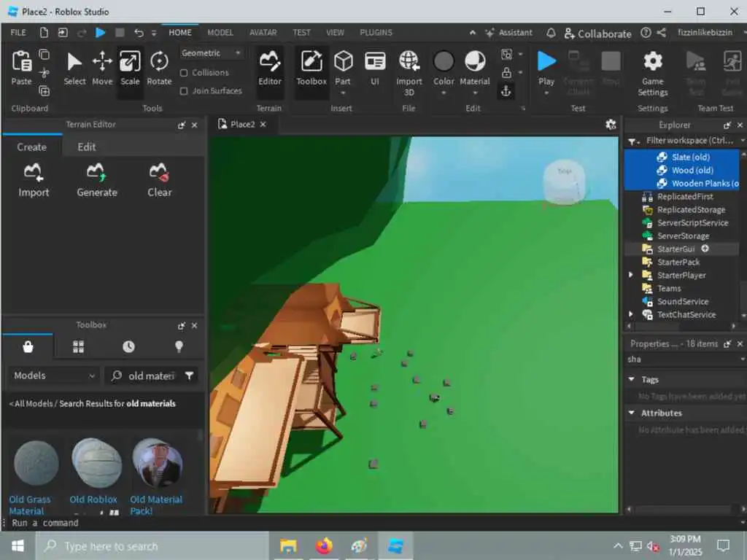Enable the Collisions checkbox
This screenshot has width=747, height=560.
[x=184, y=73]
